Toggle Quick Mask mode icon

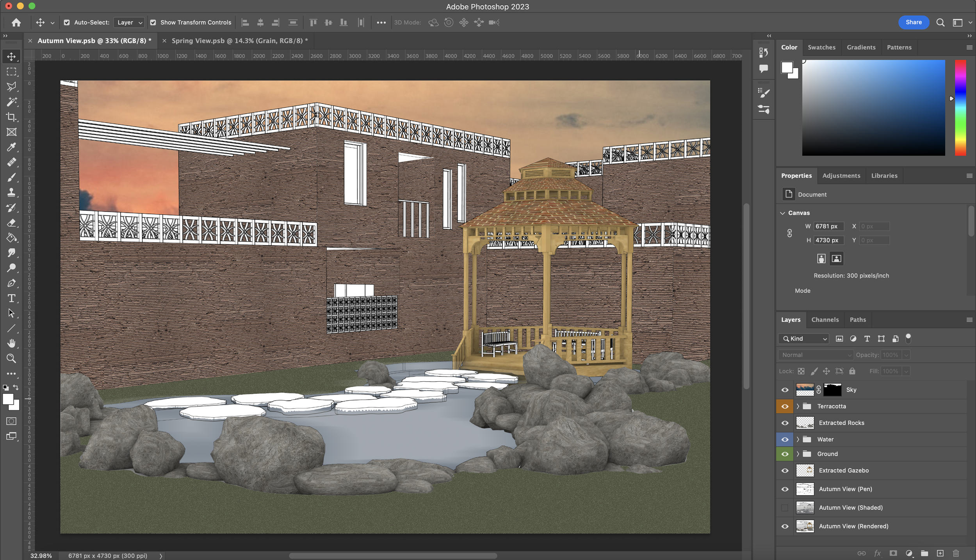click(x=11, y=421)
